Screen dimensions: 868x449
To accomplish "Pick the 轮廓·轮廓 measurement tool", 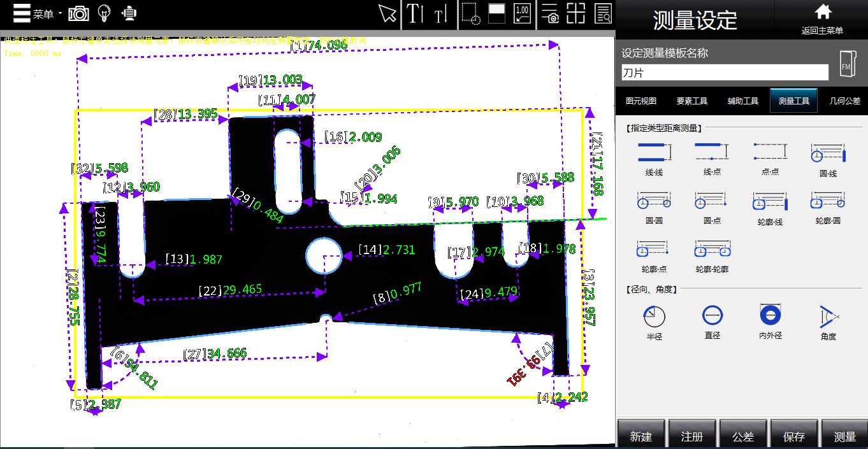I will pyautogui.click(x=712, y=255).
